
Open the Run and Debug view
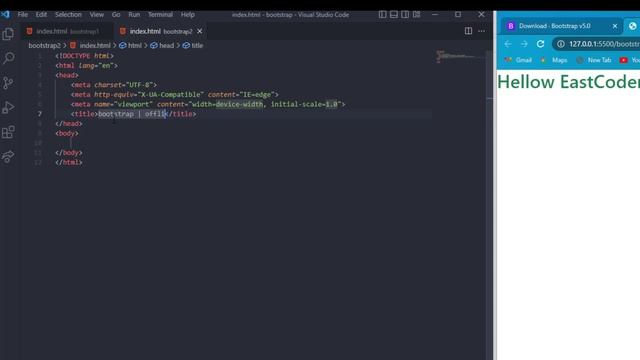point(8,107)
